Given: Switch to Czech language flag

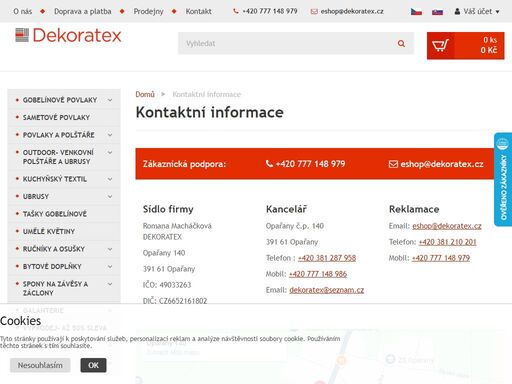Looking at the screenshot, I should click(416, 12).
